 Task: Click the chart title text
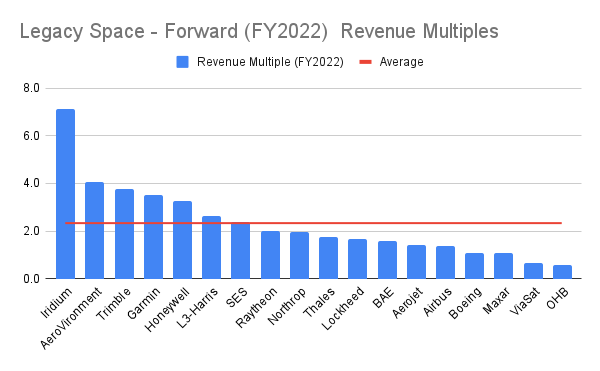click(259, 31)
